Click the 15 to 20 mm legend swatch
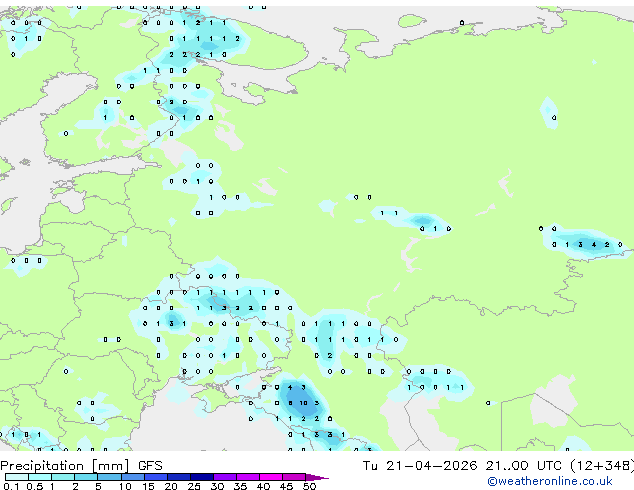The width and height of the screenshot is (634, 490). point(155,477)
